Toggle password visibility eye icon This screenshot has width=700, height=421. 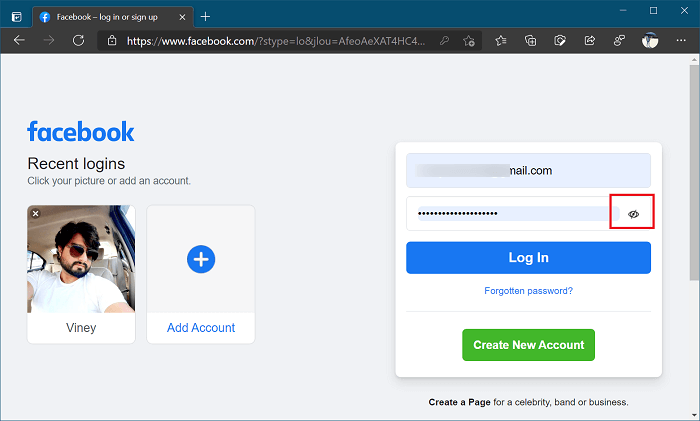(x=633, y=214)
